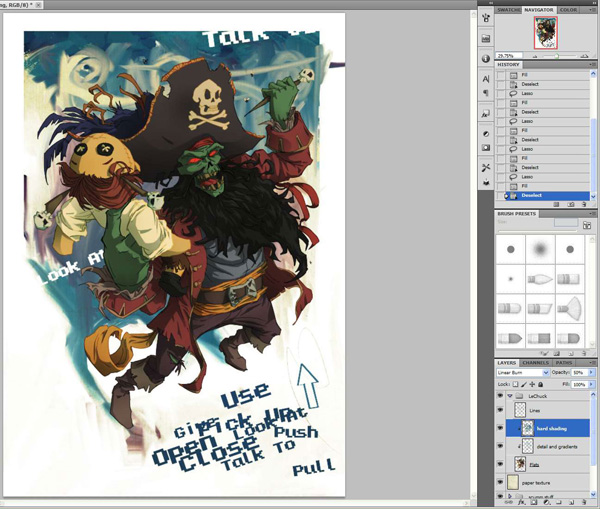Open the Tool Presets dock icon

(486, 168)
